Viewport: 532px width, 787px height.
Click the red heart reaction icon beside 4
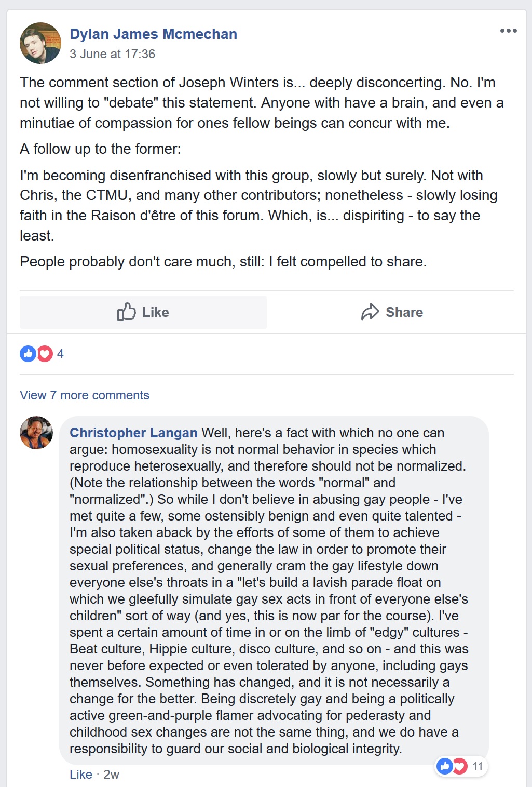[x=45, y=354]
